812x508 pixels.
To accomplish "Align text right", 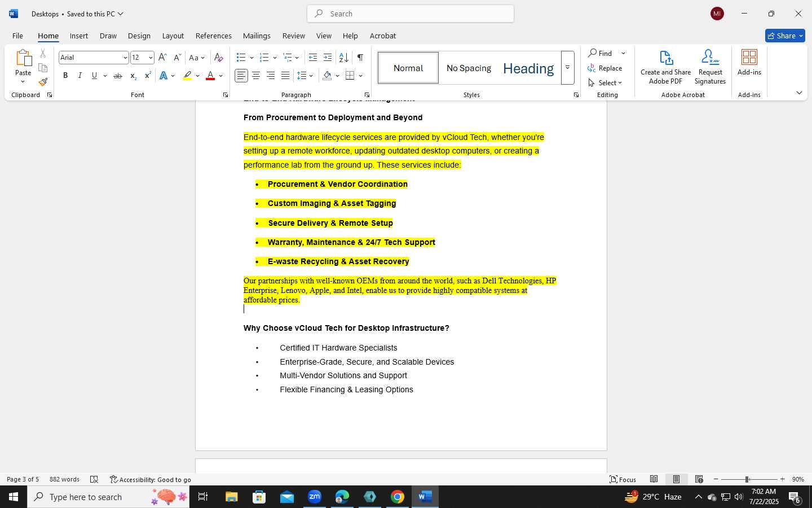I will [x=271, y=76].
